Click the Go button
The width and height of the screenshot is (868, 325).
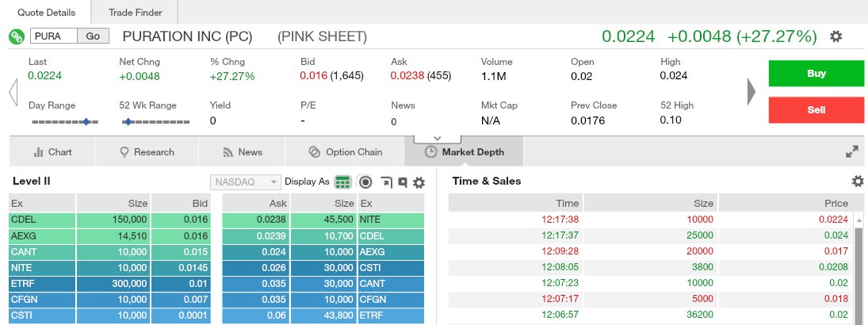tap(93, 36)
